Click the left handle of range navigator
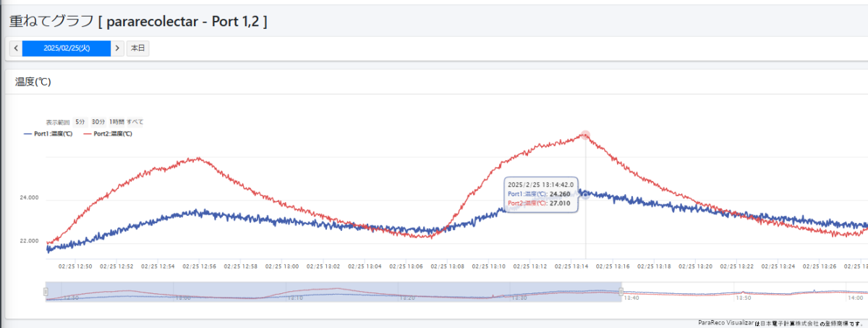Image resolution: width=868 pixels, height=328 pixels. coord(46,292)
